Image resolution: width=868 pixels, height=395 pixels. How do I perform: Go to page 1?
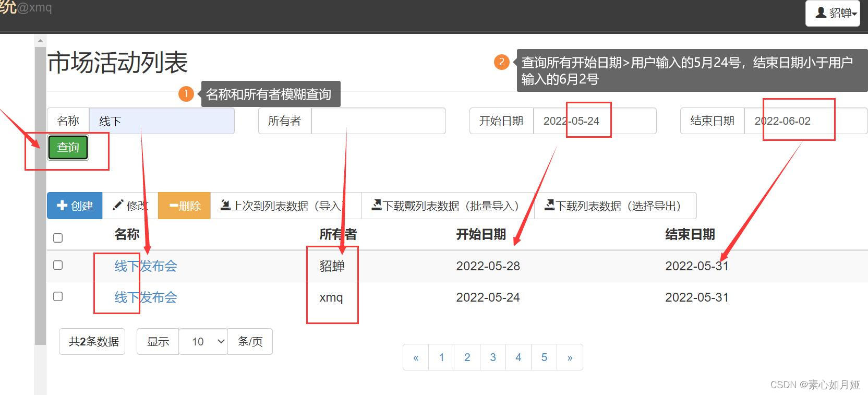441,357
